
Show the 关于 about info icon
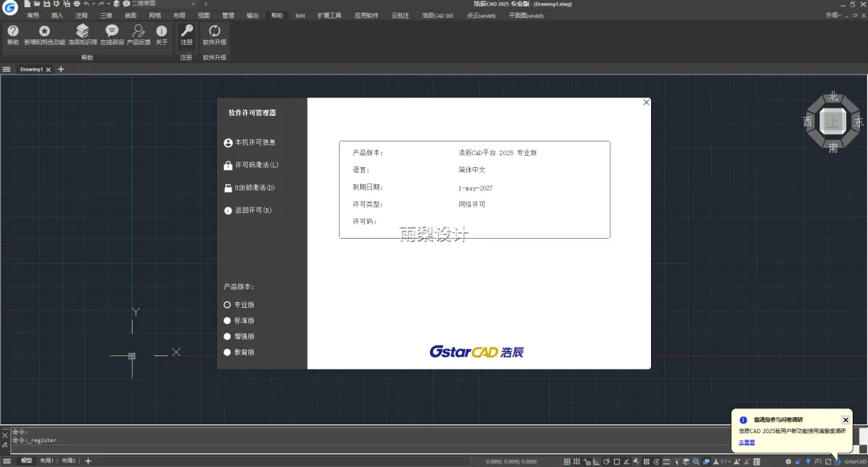162,35
